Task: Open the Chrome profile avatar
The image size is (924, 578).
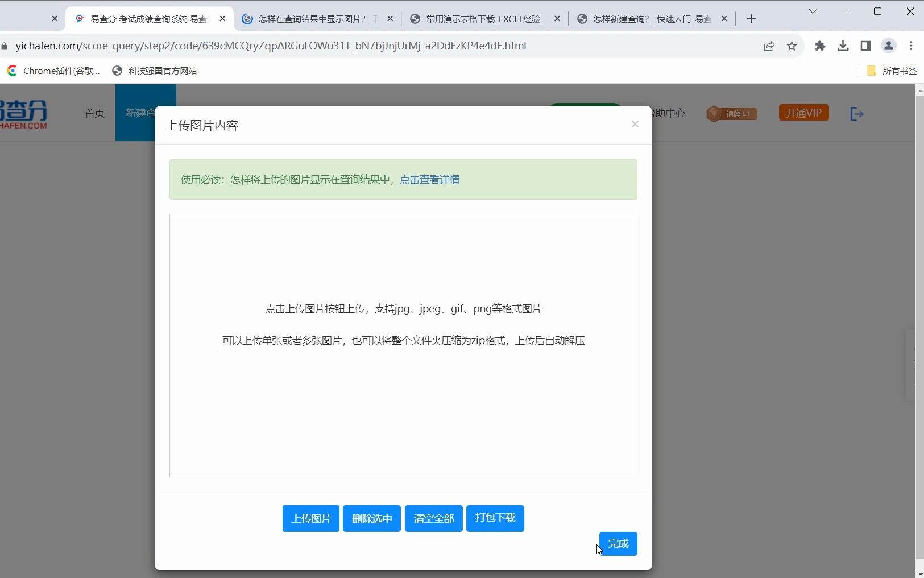Action: coord(889,46)
